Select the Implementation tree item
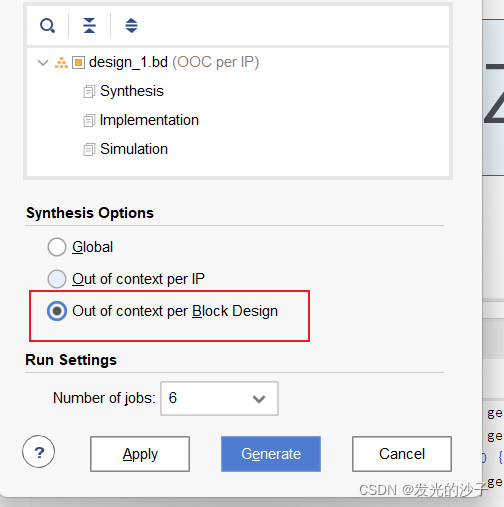Viewport: 504px width, 507px height. point(149,120)
